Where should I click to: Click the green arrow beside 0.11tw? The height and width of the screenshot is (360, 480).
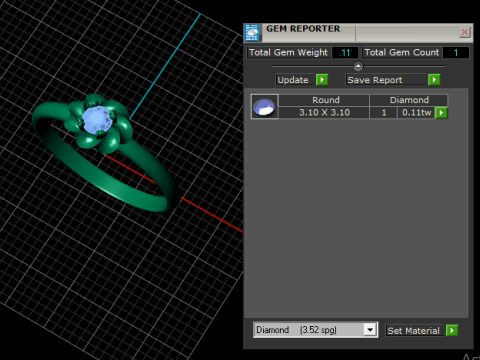(441, 113)
